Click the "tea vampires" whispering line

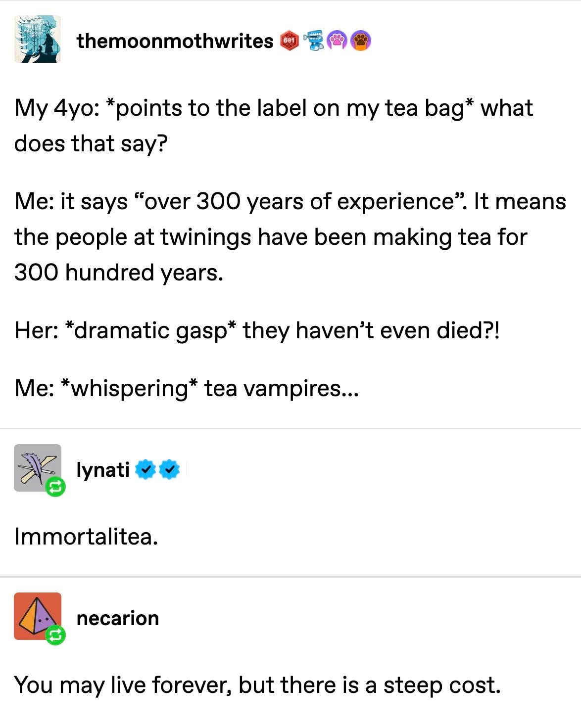coord(186,388)
